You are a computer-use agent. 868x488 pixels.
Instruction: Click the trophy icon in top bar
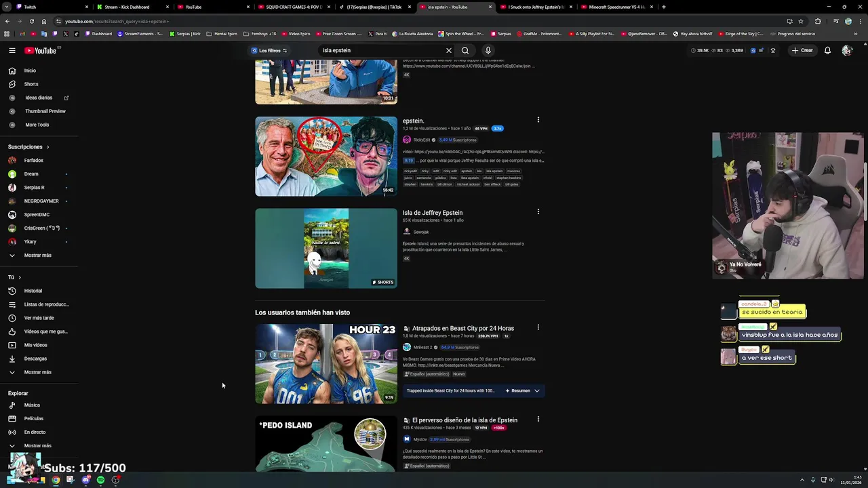(772, 50)
